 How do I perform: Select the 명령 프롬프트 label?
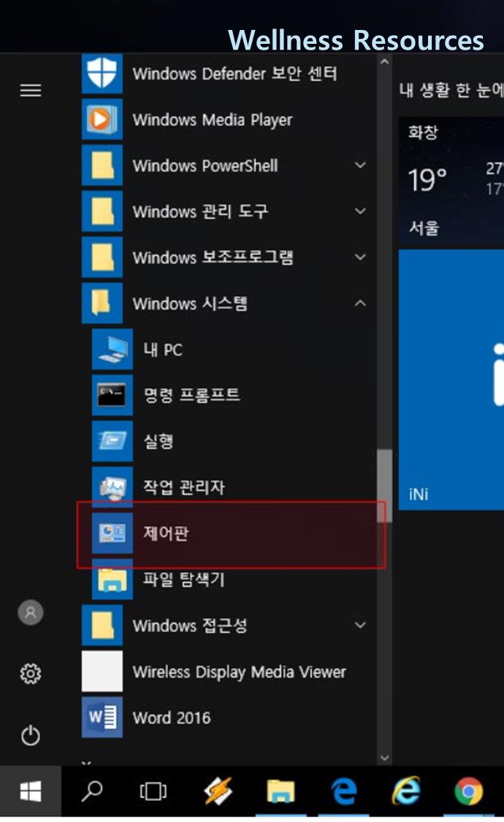tap(192, 395)
